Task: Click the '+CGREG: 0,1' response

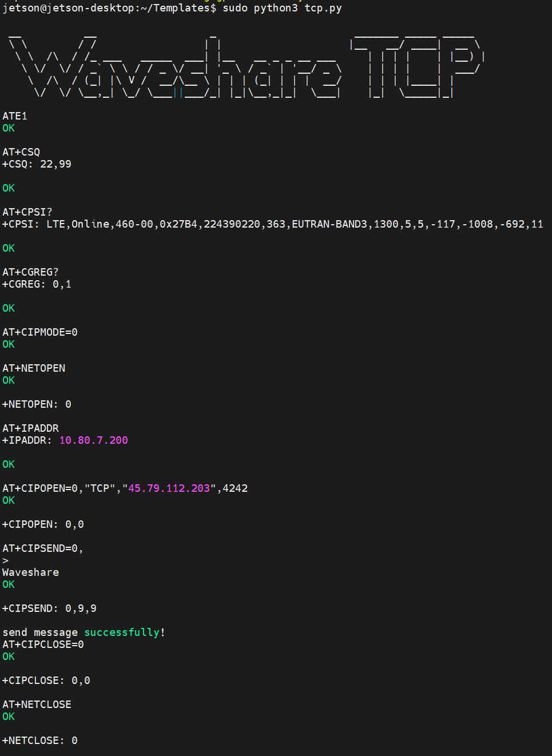Action: [x=37, y=284]
